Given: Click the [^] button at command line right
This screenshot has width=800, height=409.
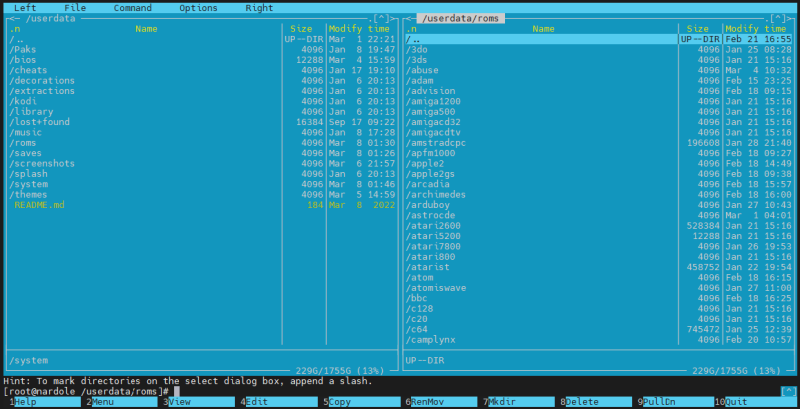Looking at the screenshot, I should tap(788, 391).
